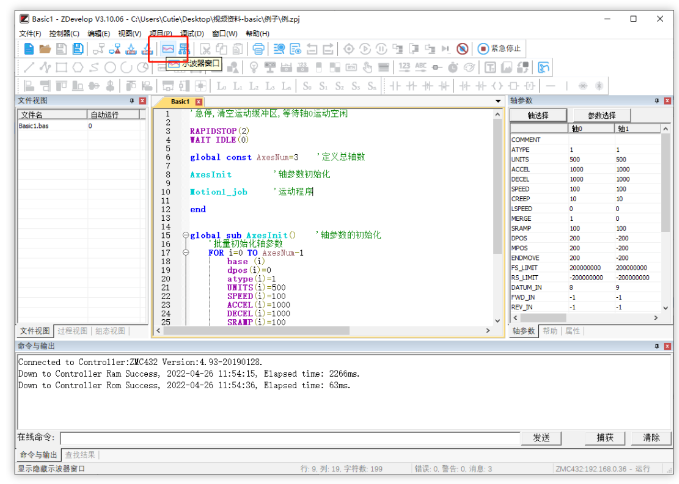
Task: Click the axis table scroll-down arrow
Action: (666, 308)
